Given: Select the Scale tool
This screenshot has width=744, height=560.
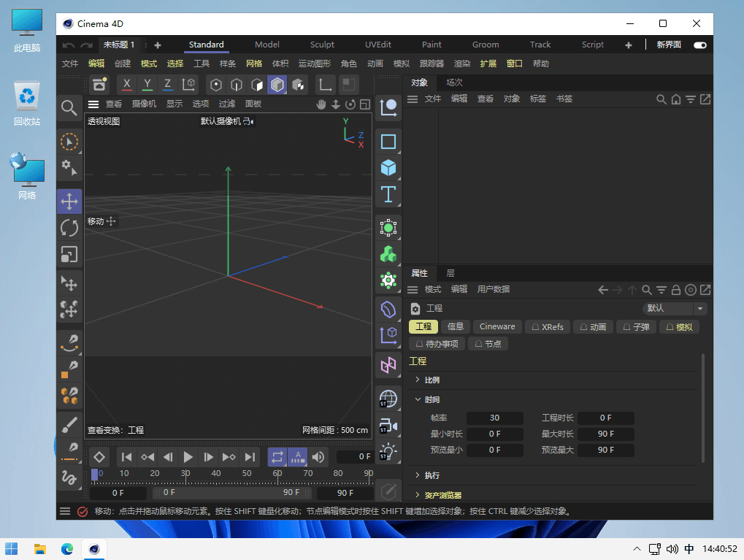Looking at the screenshot, I should pyautogui.click(x=69, y=254).
